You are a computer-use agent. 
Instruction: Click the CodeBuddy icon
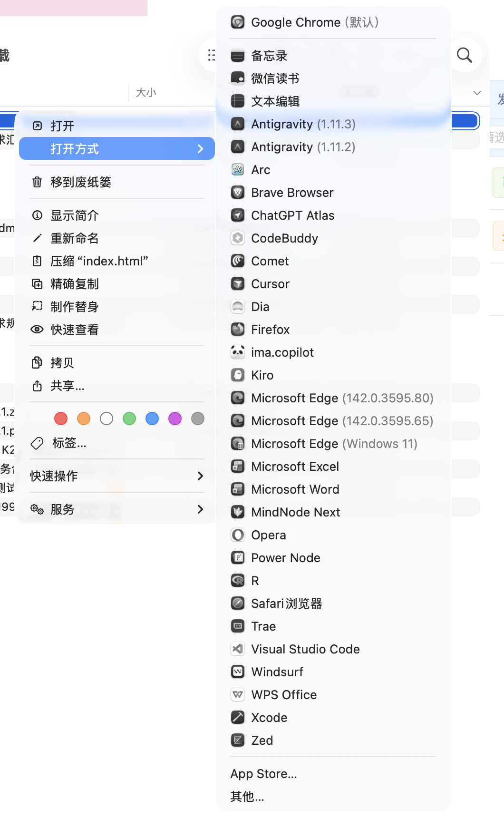click(238, 238)
